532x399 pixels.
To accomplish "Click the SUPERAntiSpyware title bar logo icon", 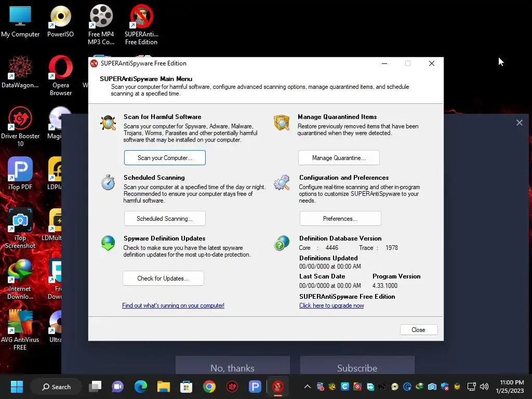I will coord(95,63).
